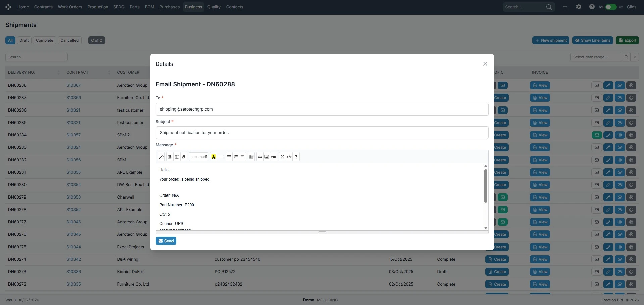Click the Insert Picture icon
Viewport: 644px width, 305px height.
coord(267,157)
